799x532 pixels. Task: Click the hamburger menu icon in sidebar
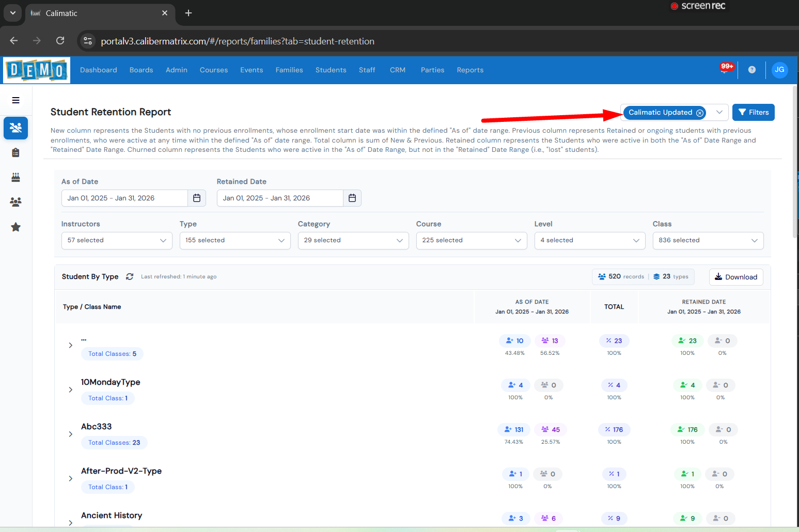[x=16, y=100]
